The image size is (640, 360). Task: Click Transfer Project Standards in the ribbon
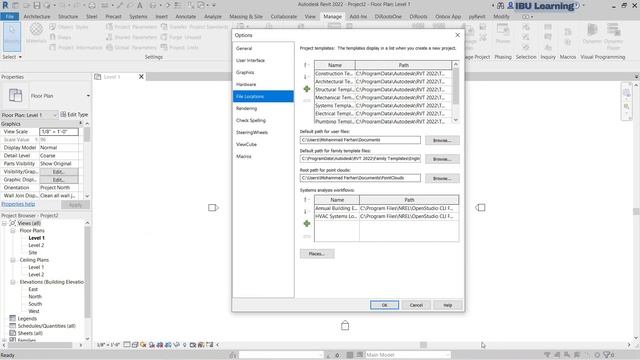point(194,27)
